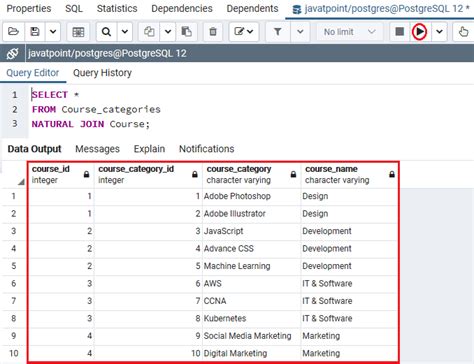Click the FROM Course_categories line in editor
474x364 pixels.
pyautogui.click(x=96, y=109)
